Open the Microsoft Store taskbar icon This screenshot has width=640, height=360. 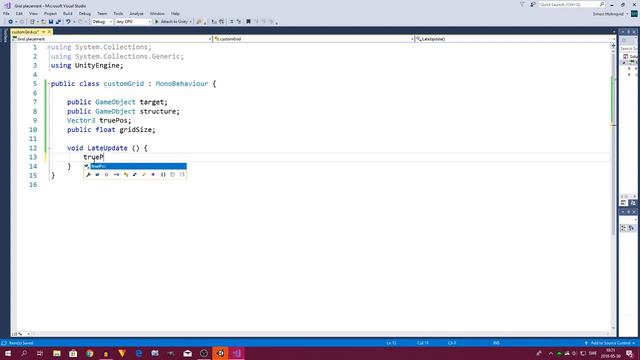point(73,353)
